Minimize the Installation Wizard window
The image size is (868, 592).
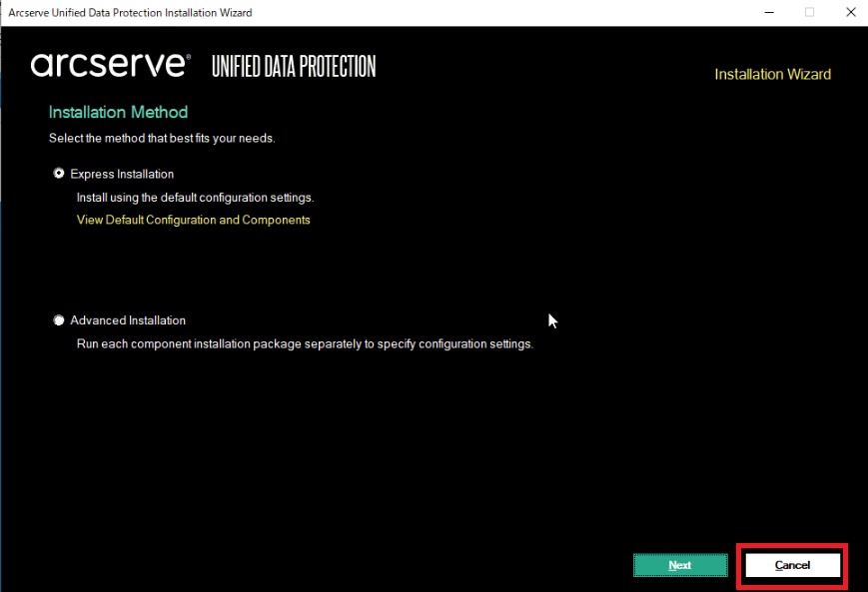(769, 12)
